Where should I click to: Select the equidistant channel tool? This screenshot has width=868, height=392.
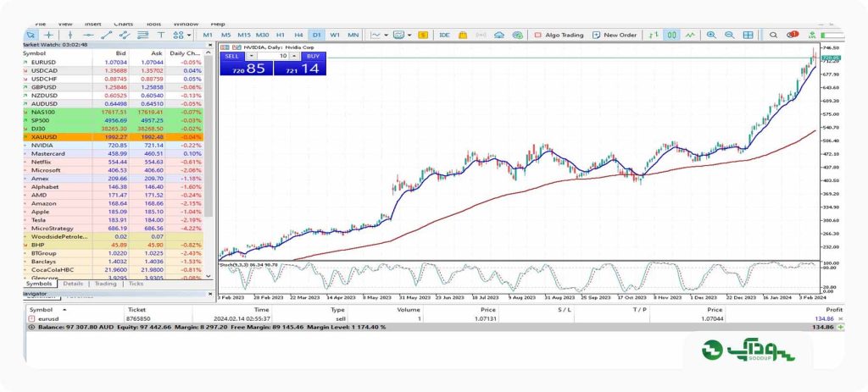point(124,35)
